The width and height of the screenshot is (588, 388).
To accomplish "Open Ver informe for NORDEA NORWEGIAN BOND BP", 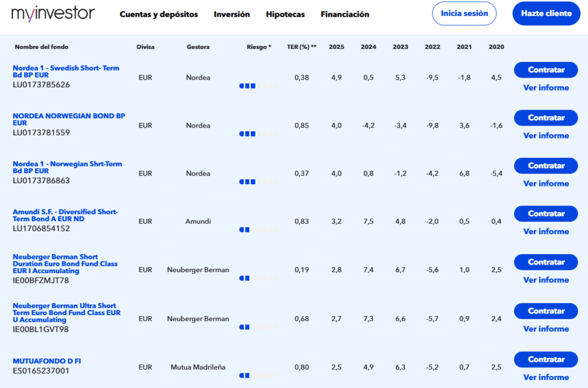I will point(546,135).
